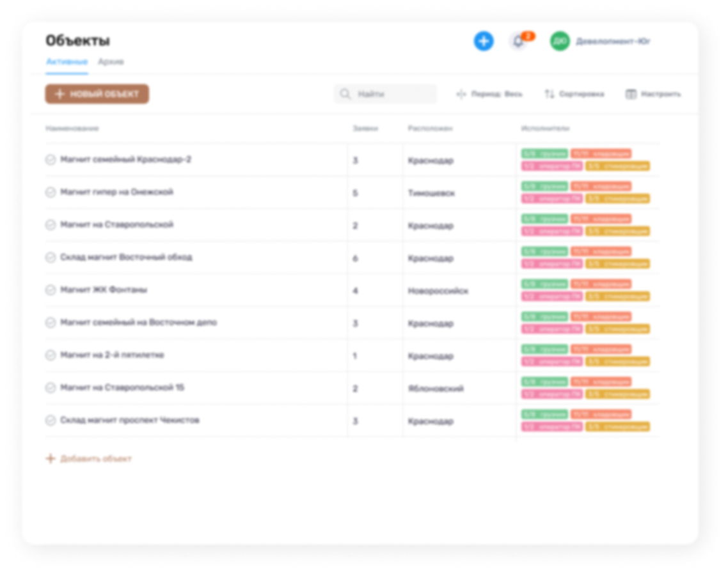This screenshot has width=728, height=574.
Task: Open the Девелопмент-Юг account name
Action: [613, 42]
